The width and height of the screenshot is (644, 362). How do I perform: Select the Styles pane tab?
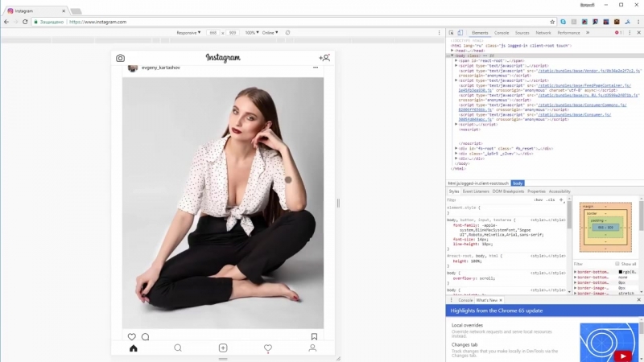point(454,191)
